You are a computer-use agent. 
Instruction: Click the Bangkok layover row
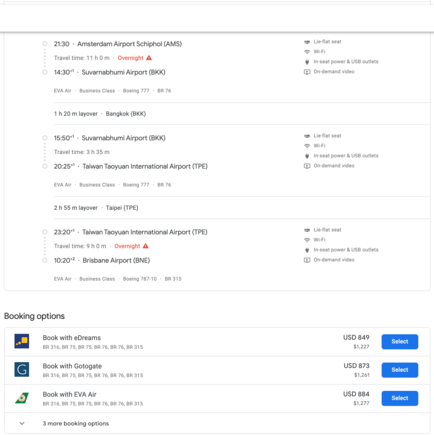(242, 114)
